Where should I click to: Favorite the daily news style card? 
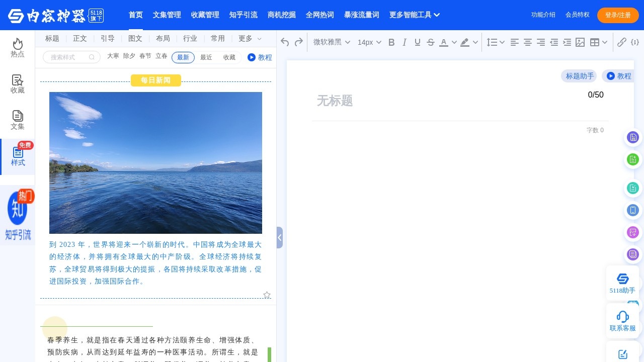(267, 295)
